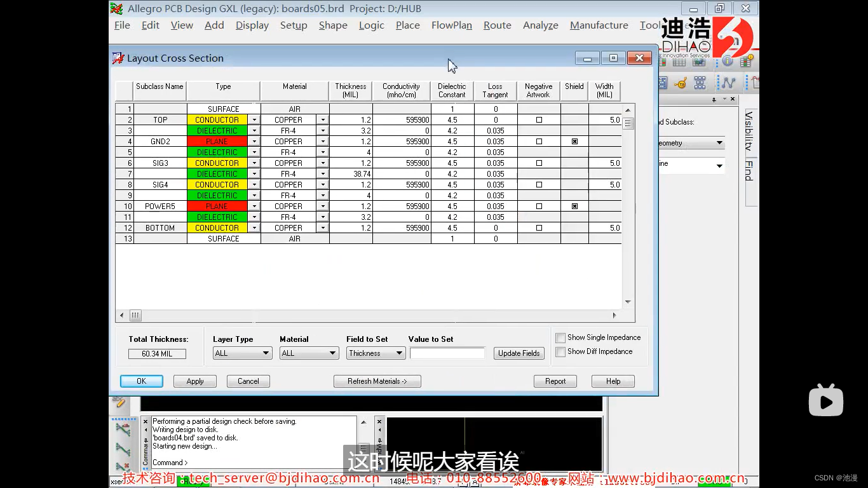Select the yellow CONDUCTOR cell for SIG4

pyautogui.click(x=217, y=185)
